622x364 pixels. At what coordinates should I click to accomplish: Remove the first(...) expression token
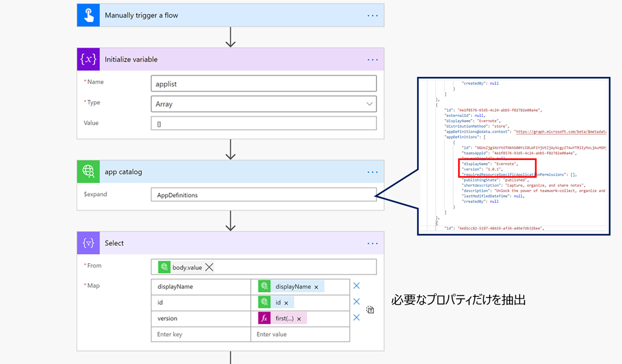coord(299,319)
